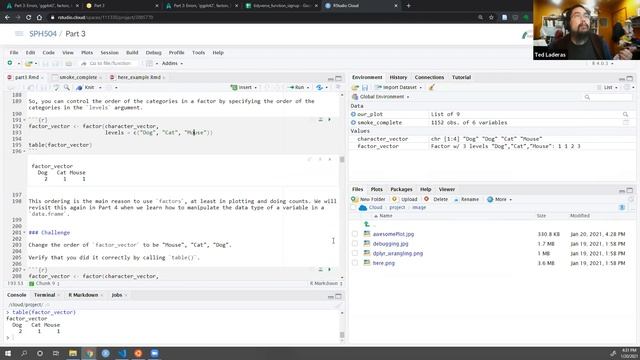
Task: Click the VS Code taskbar icon
Action: [122, 353]
